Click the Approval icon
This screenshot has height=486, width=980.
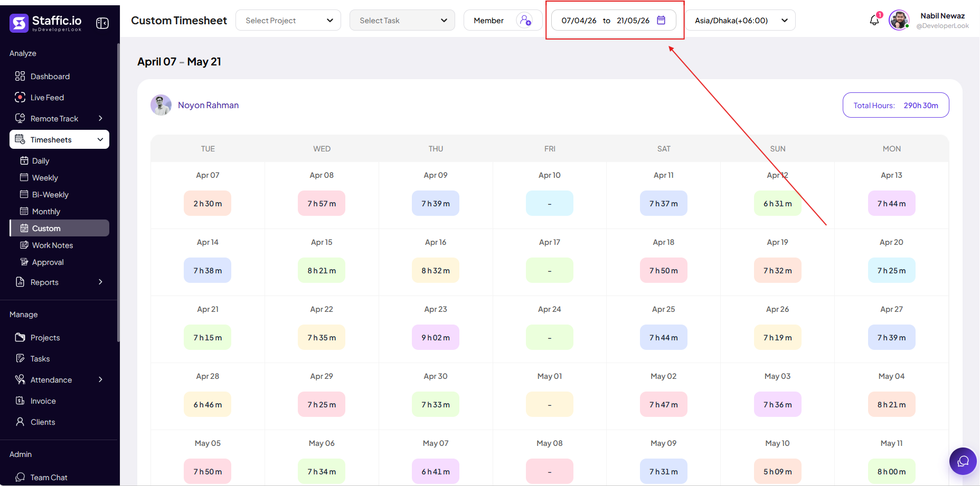(x=24, y=262)
